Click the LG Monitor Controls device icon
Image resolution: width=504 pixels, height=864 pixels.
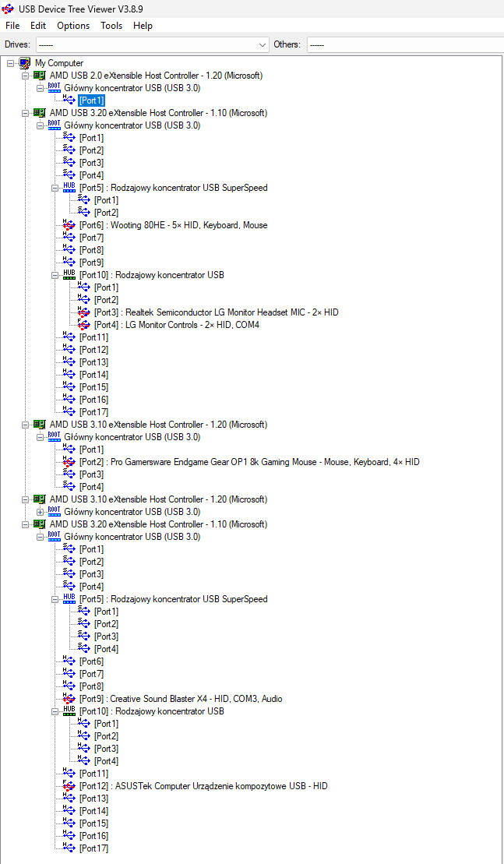coord(84,325)
